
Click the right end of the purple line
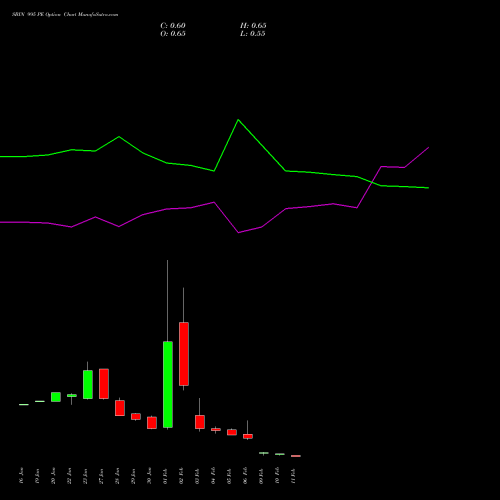428,147
